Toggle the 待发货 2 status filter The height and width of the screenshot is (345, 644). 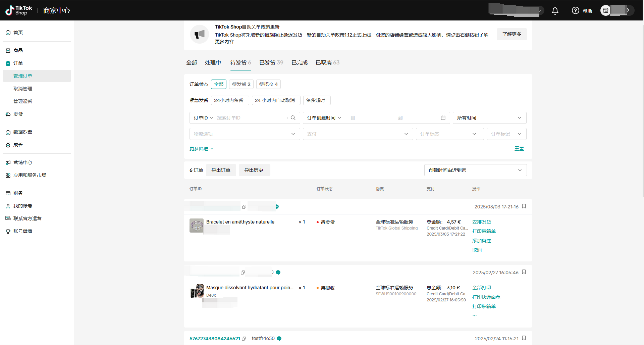pos(241,84)
